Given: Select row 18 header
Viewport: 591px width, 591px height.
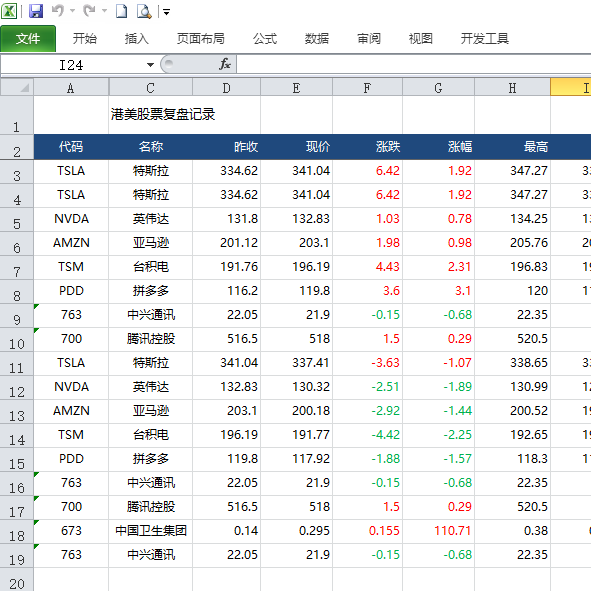Looking at the screenshot, I should point(17,531).
